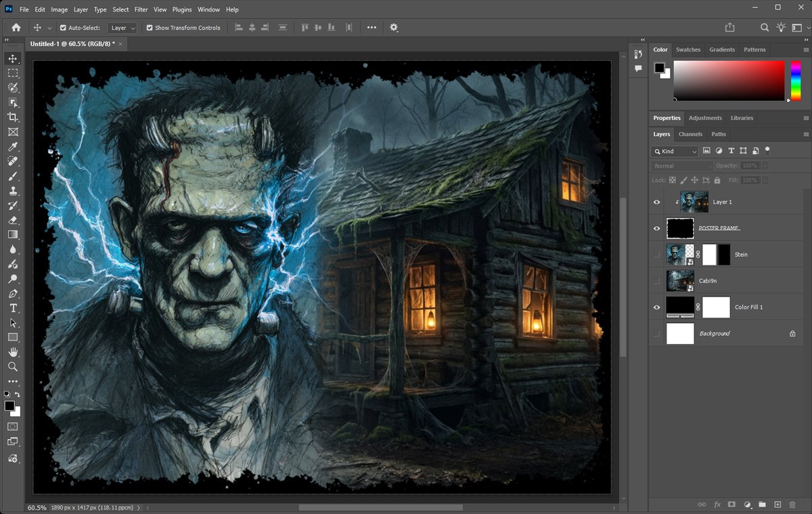The height and width of the screenshot is (514, 812).
Task: Select the Pen tool
Action: (x=12, y=293)
